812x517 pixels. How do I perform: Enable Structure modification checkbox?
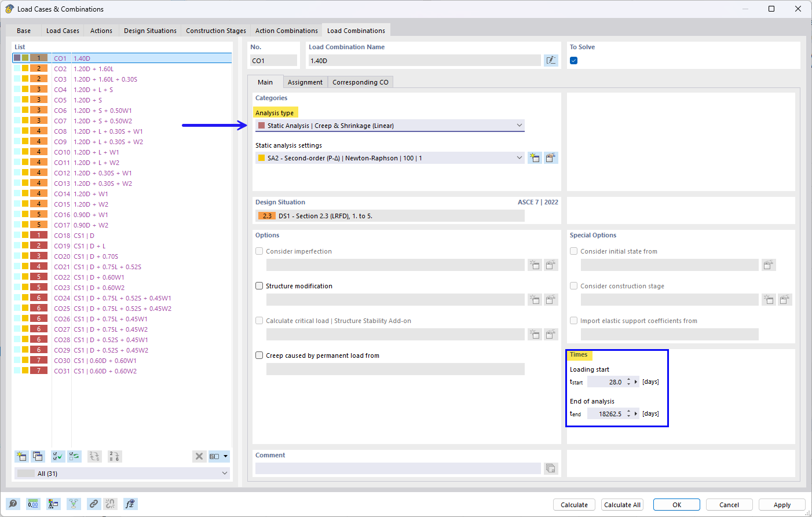[259, 286]
